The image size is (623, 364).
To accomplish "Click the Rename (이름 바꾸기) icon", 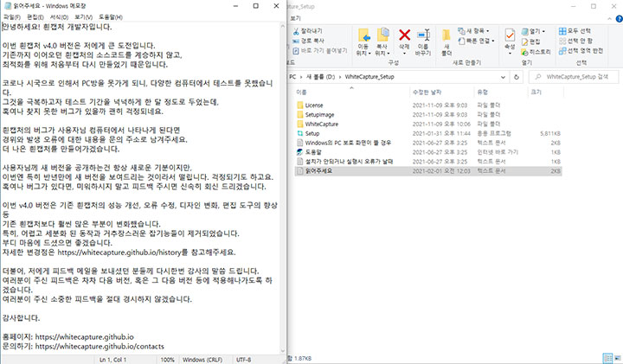I will (x=423, y=35).
